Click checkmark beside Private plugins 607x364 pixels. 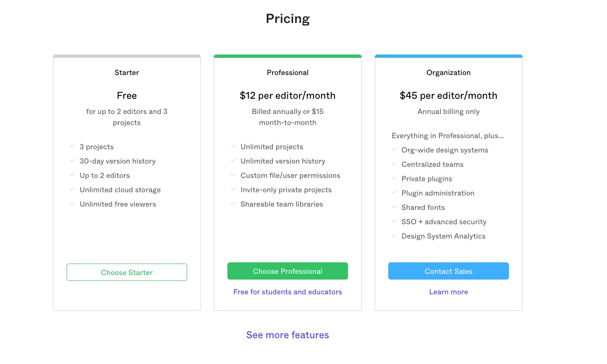click(394, 178)
